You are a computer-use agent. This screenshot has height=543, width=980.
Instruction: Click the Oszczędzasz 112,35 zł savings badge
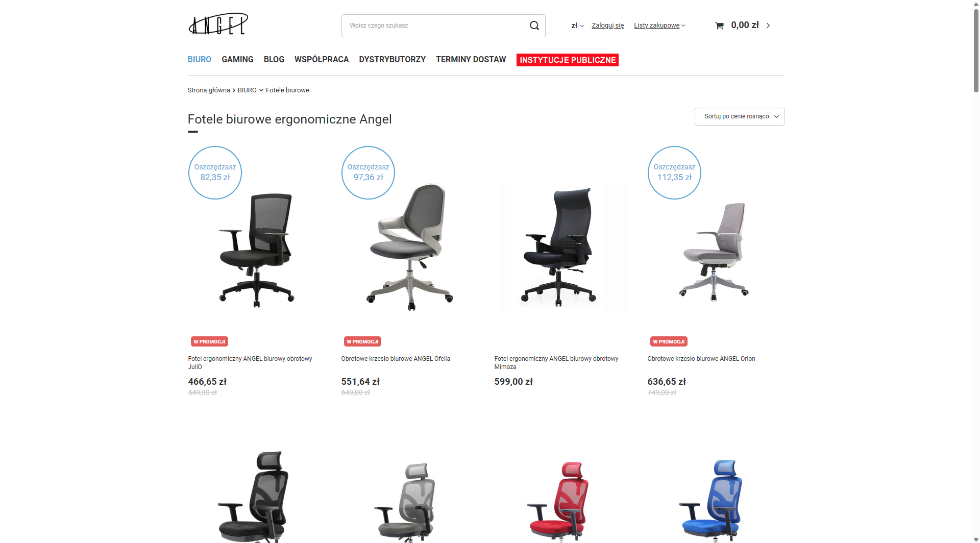pyautogui.click(x=674, y=172)
